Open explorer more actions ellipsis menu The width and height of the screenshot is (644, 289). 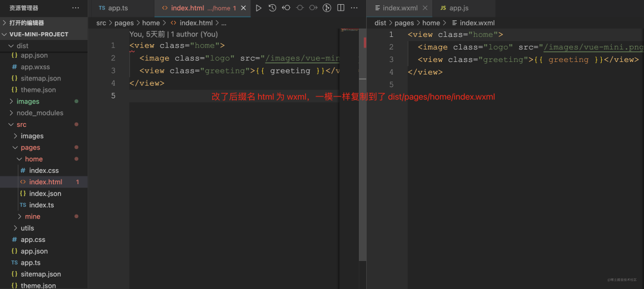pyautogui.click(x=76, y=8)
